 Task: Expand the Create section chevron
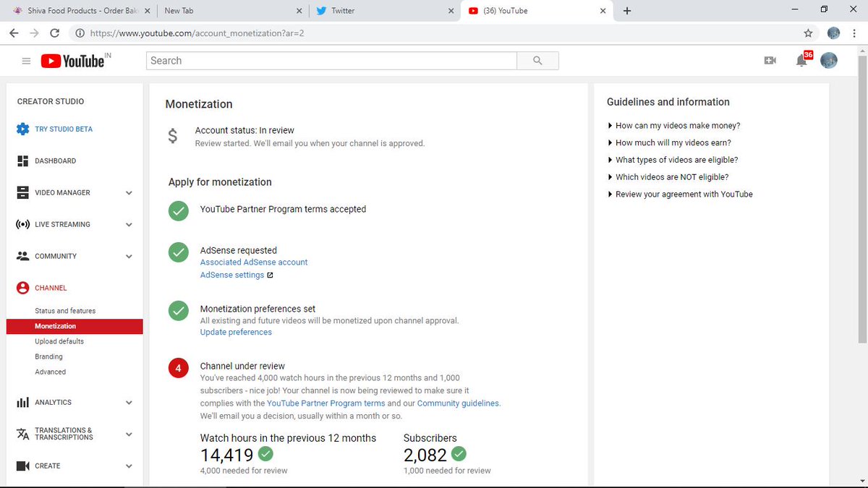pyautogui.click(x=129, y=466)
